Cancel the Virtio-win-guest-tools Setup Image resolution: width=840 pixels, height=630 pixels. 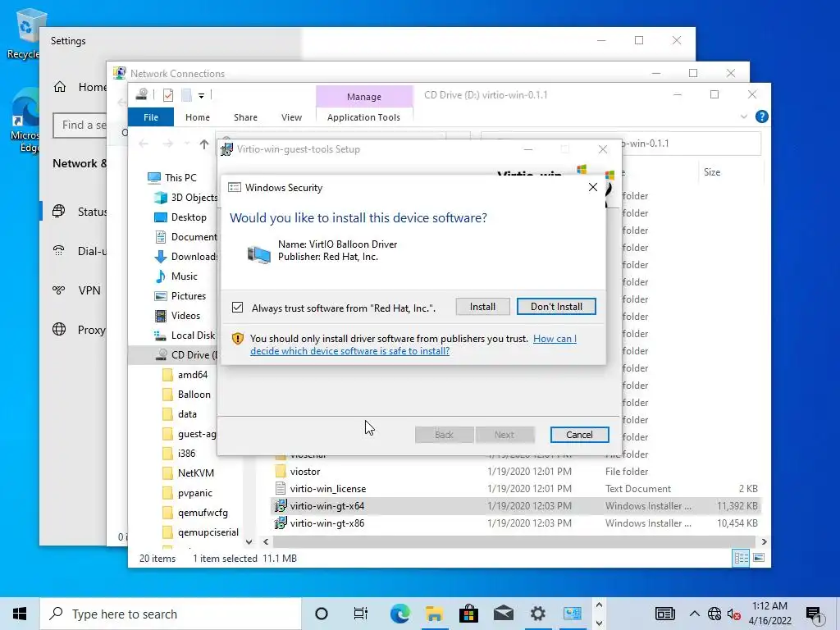pos(579,435)
